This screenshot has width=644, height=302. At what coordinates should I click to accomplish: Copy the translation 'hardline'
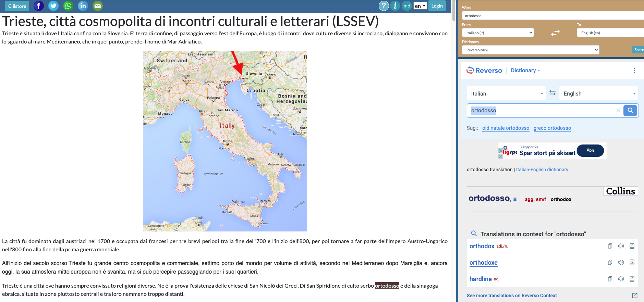click(x=610, y=279)
